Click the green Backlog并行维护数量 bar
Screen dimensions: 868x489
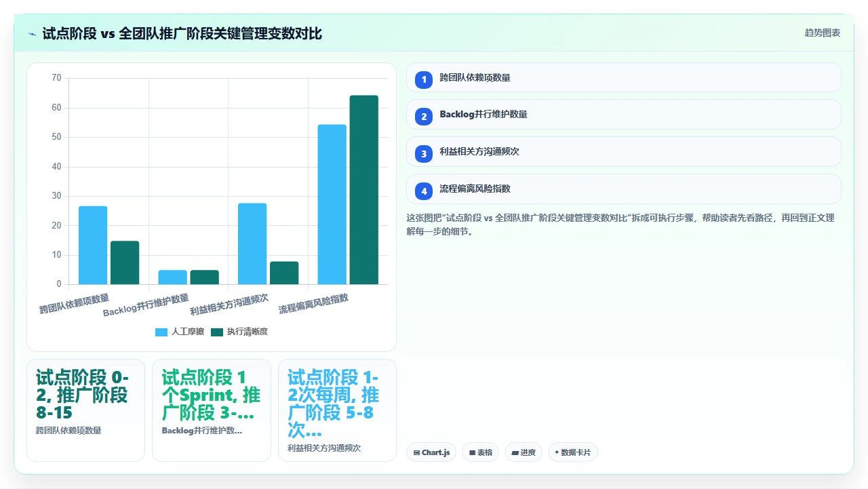coord(204,277)
